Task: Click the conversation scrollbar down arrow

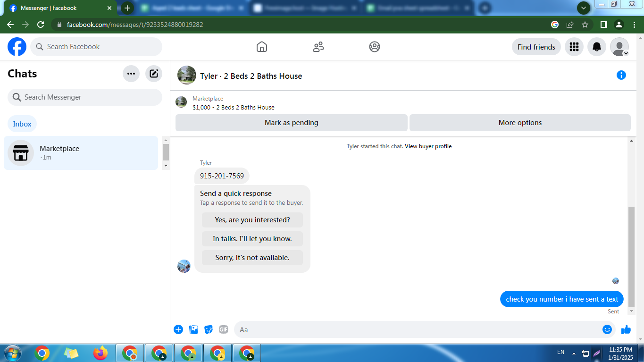Action: tap(632, 312)
